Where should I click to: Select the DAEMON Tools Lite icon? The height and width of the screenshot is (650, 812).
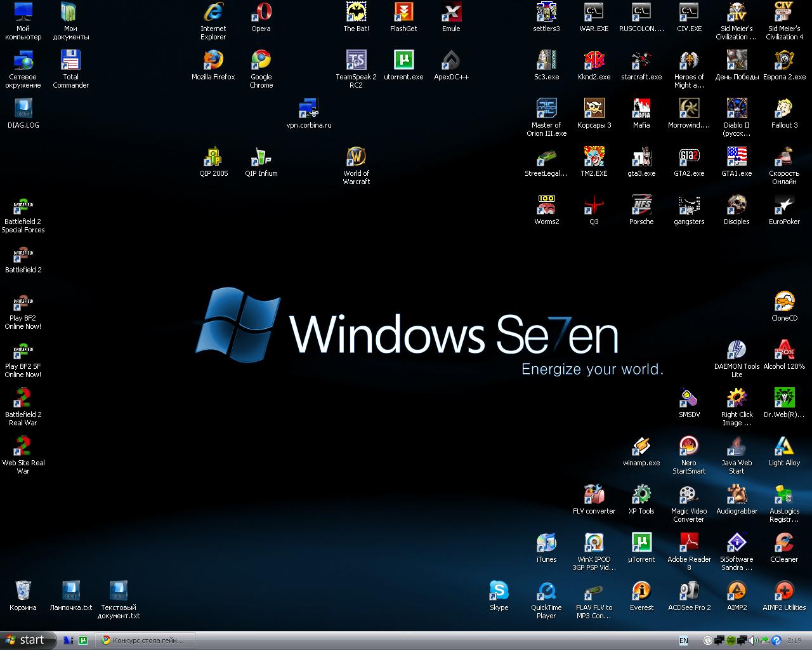737,350
